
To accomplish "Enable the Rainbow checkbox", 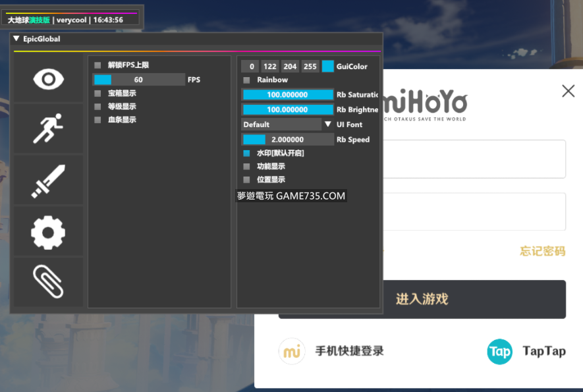I will tap(246, 80).
